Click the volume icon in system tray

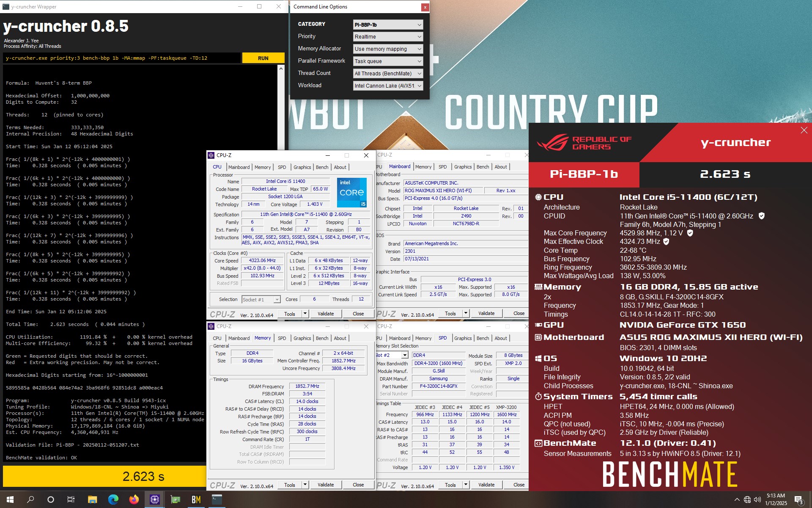coord(757,500)
